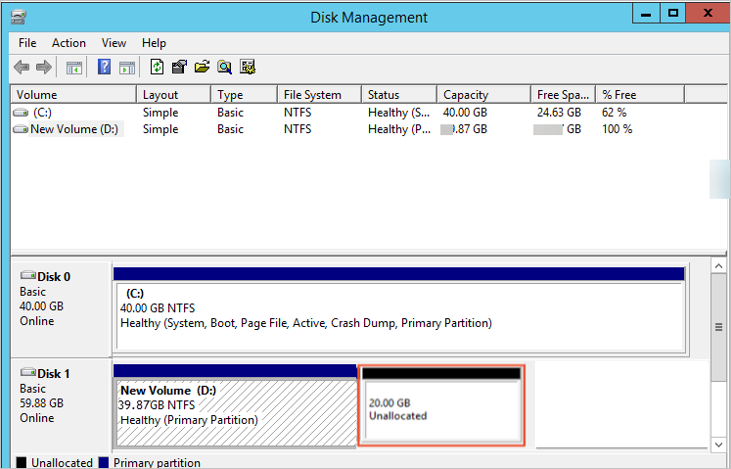Open the Action menu
731x469 pixels.
point(69,43)
